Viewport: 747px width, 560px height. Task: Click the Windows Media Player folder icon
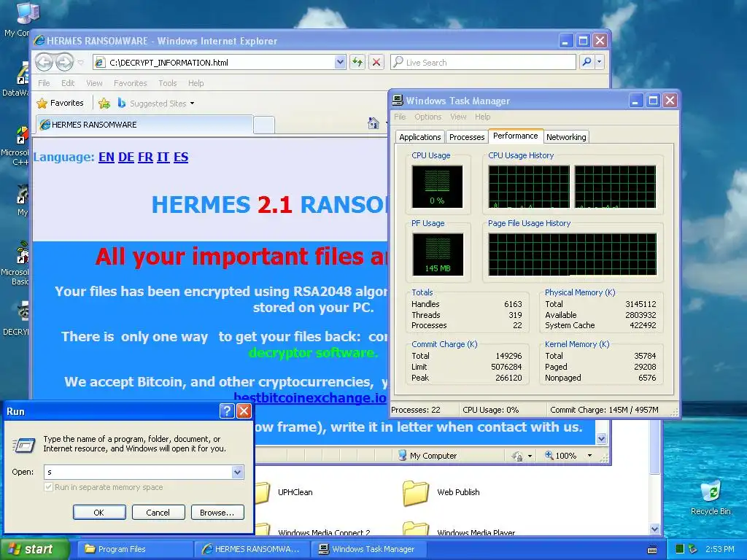(415, 529)
